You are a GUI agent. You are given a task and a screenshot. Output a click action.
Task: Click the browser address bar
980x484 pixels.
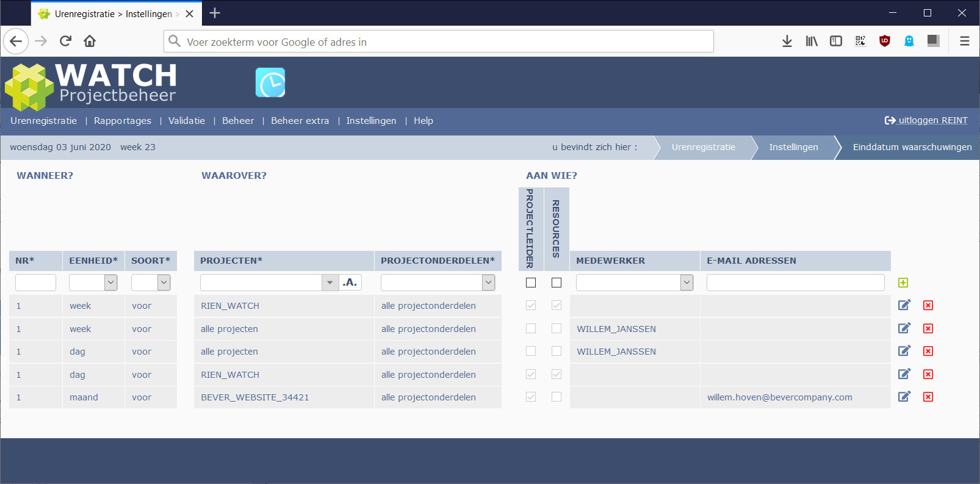click(x=439, y=42)
